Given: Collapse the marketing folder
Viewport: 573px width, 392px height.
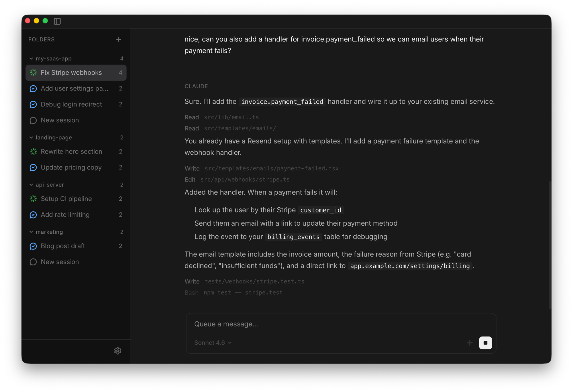Looking at the screenshot, I should point(31,232).
